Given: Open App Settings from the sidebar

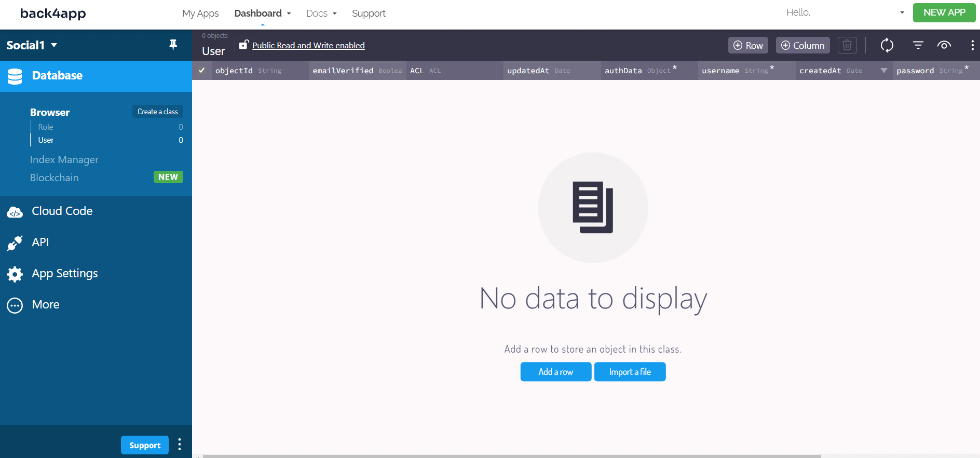Looking at the screenshot, I should (x=64, y=274).
